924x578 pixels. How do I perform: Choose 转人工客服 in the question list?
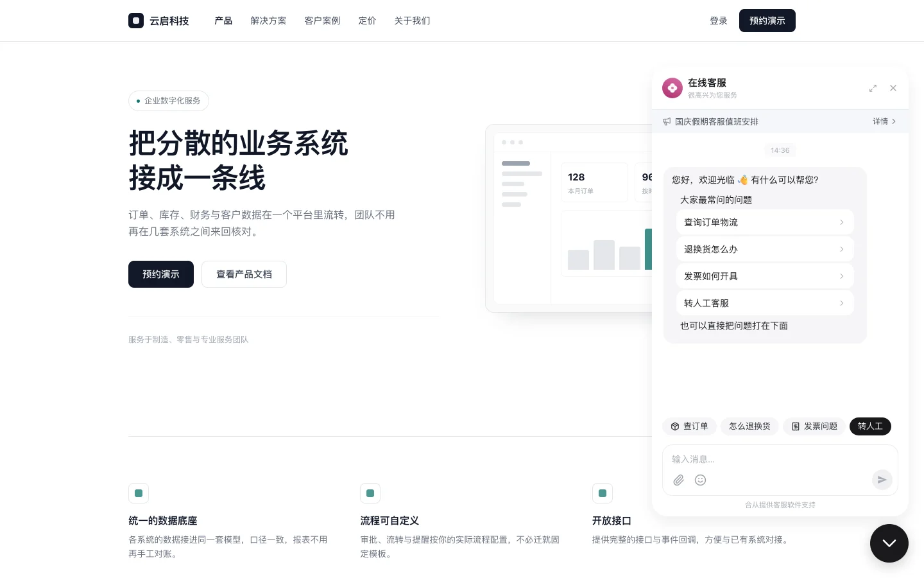coord(765,303)
